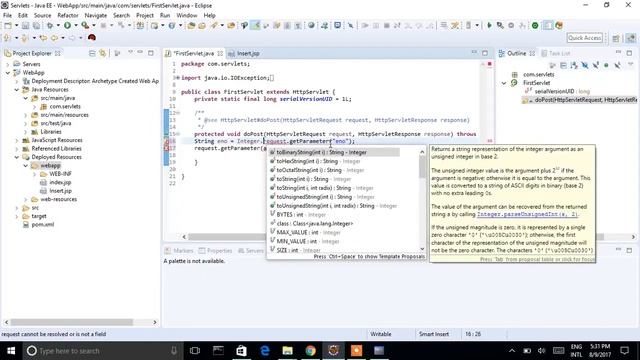
Task: Toggle Hide Fields in Outline toolbar
Action: pos(585,65)
